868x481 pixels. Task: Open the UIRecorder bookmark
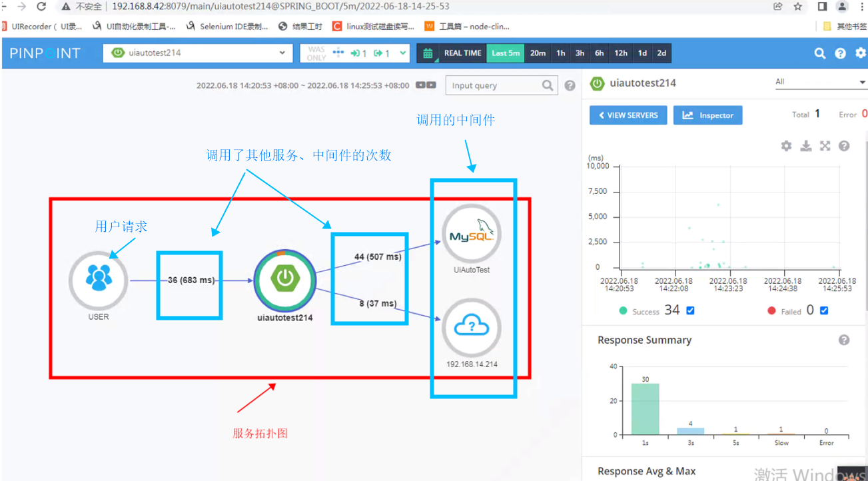[41, 27]
